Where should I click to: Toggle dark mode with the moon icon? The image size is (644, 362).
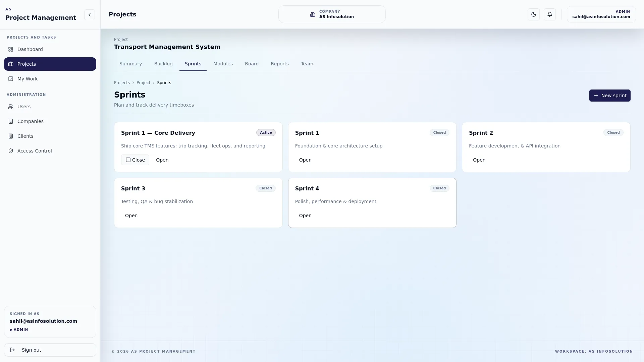click(x=534, y=14)
